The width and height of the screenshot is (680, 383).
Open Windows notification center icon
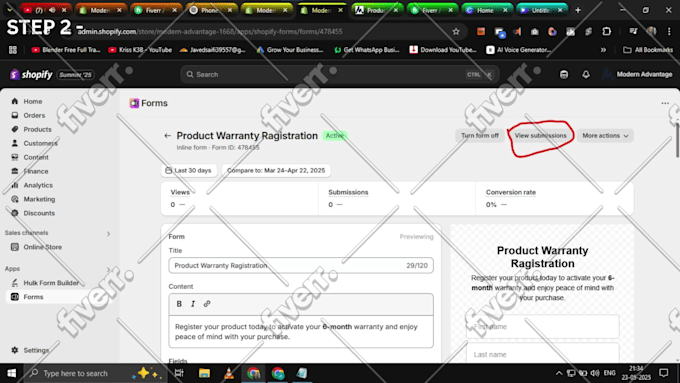pyautogui.click(x=664, y=373)
